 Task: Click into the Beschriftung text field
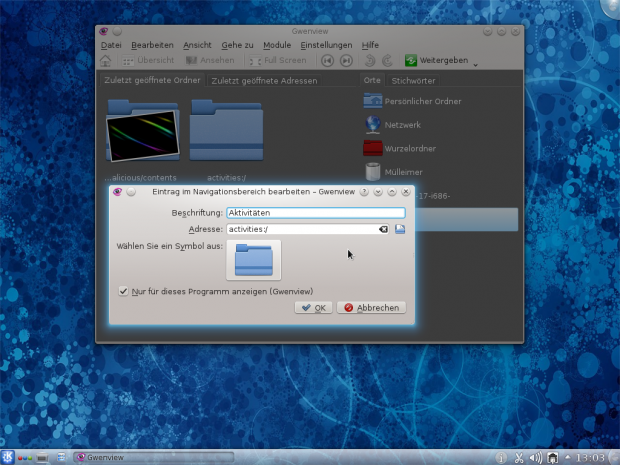pos(315,213)
